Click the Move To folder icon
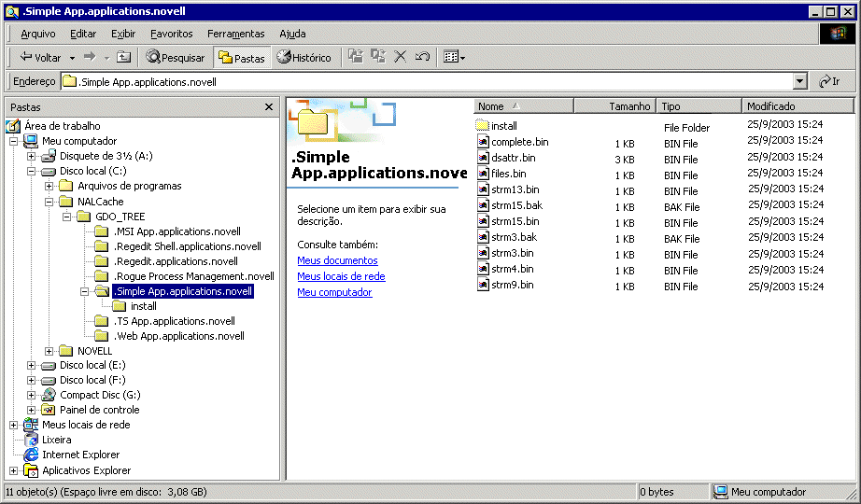 coord(356,56)
